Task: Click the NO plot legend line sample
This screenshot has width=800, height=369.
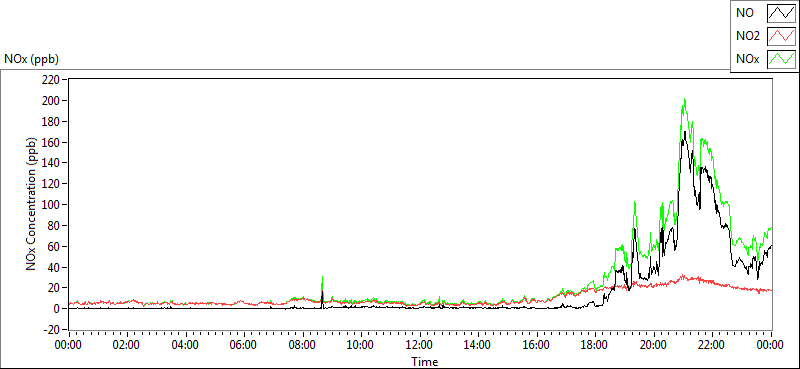Action: pos(781,13)
